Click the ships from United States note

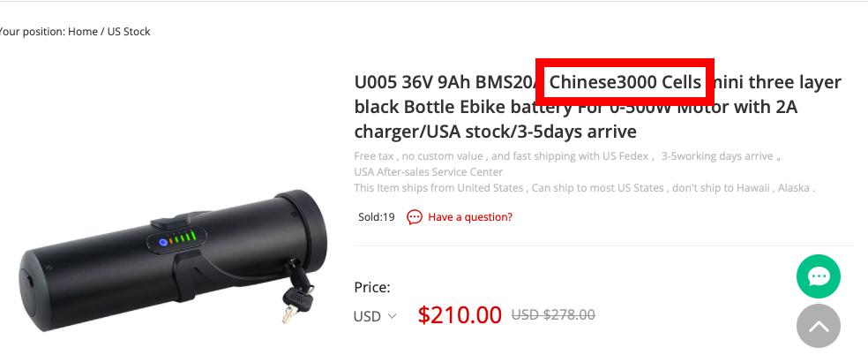pyautogui.click(x=585, y=188)
